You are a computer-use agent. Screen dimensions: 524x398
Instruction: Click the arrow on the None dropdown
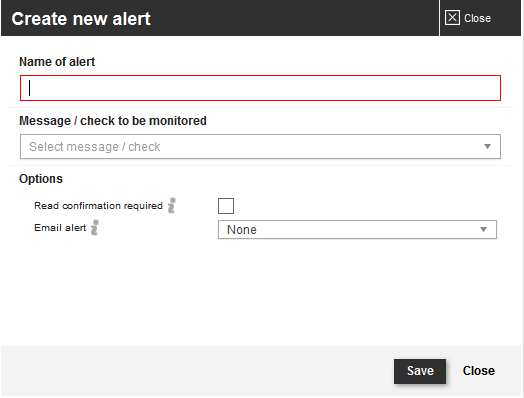click(484, 230)
